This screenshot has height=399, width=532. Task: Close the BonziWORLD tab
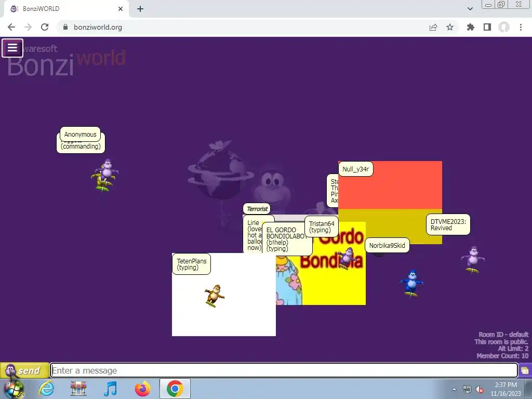tap(121, 9)
